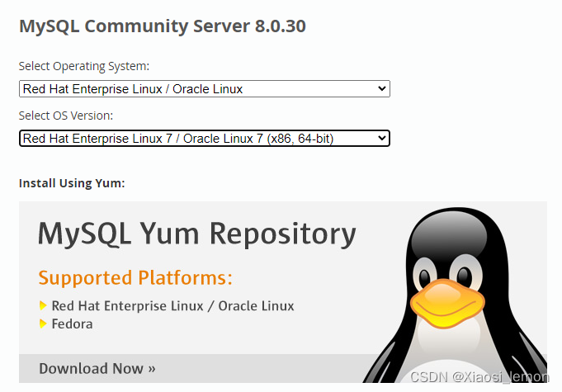Click the 'Select Operating System:' label
Screen dimensions: 562x392
click(x=84, y=66)
